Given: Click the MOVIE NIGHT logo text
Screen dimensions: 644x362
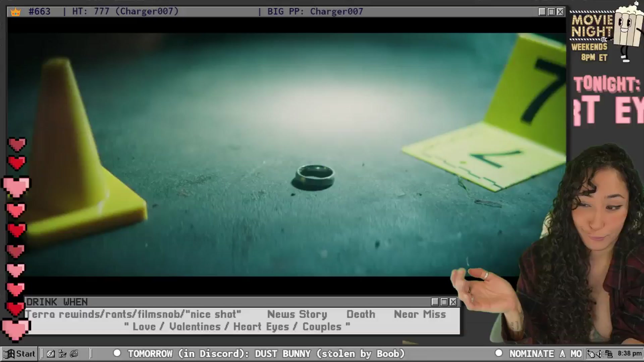Looking at the screenshot, I should 592,26.
